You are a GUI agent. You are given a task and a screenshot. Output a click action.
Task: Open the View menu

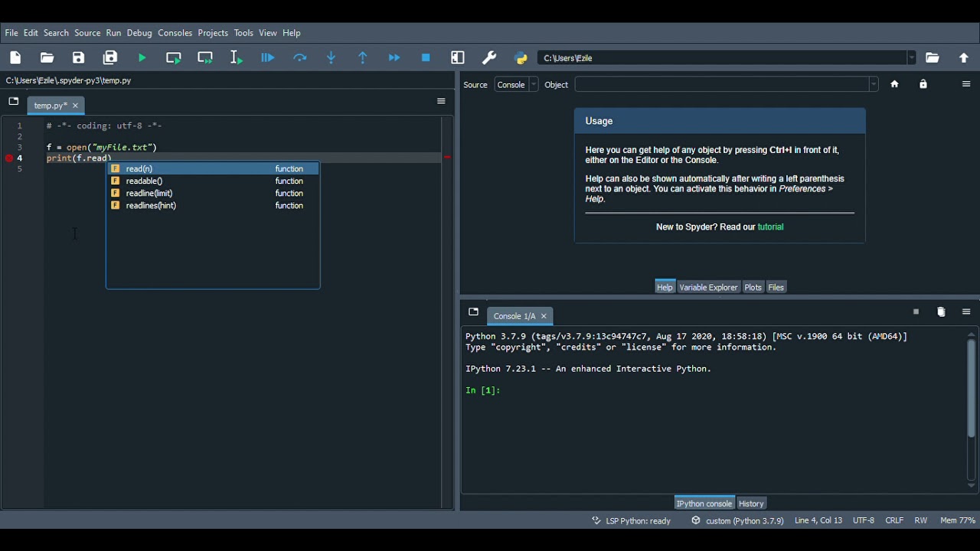[268, 33]
